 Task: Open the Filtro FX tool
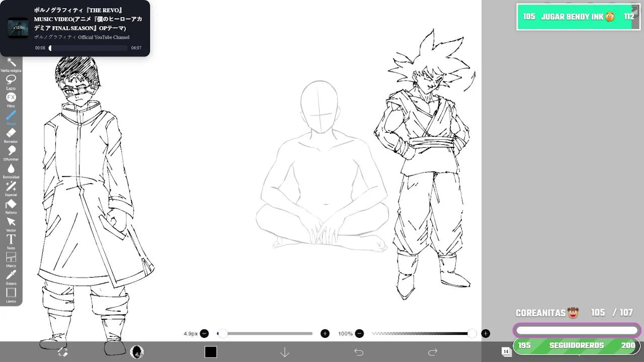(11, 100)
